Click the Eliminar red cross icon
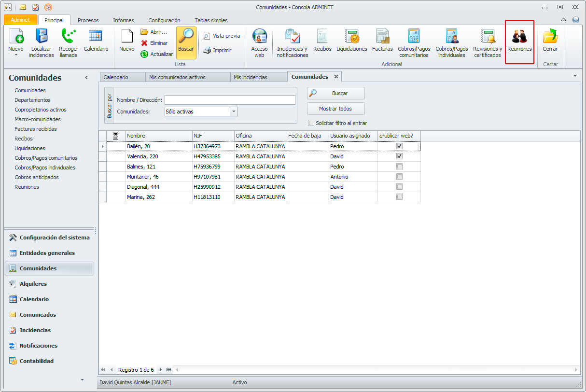Image resolution: width=586 pixels, height=392 pixels. coord(144,43)
